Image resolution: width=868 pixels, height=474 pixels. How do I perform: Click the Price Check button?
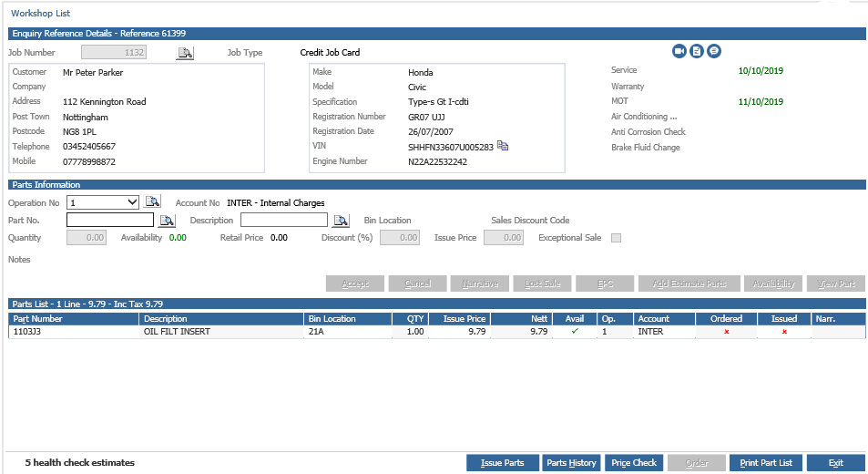[x=634, y=463]
